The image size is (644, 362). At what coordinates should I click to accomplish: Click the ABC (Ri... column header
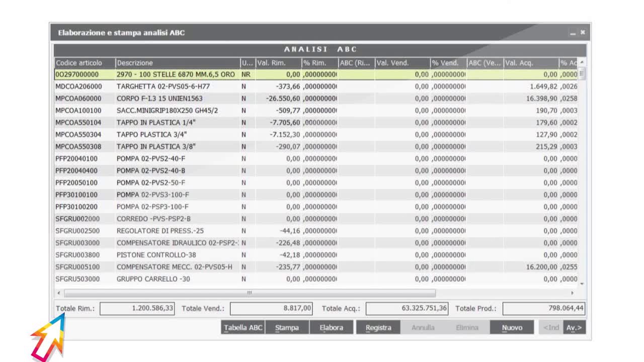coord(357,63)
